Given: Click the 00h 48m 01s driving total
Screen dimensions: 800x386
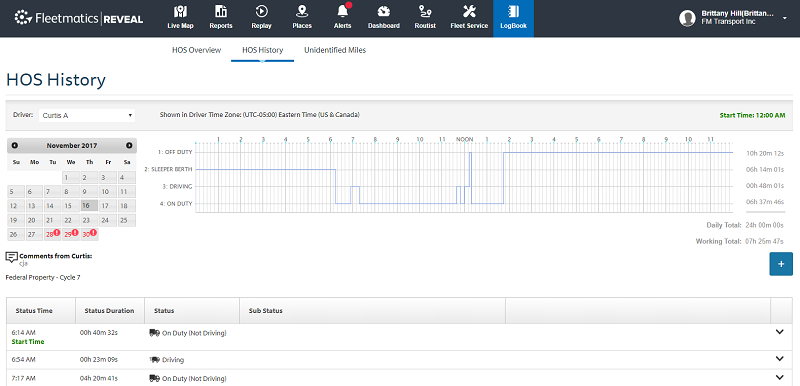Looking at the screenshot, I should (x=764, y=186).
